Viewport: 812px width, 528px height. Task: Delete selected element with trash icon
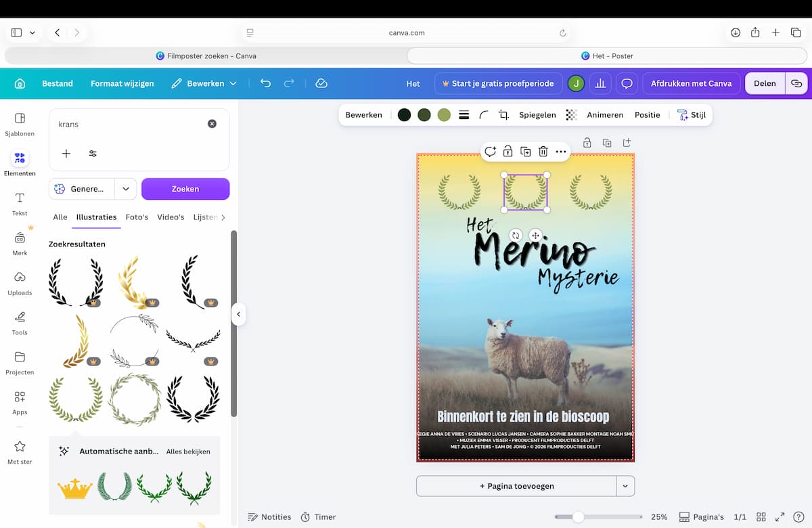[x=543, y=152]
